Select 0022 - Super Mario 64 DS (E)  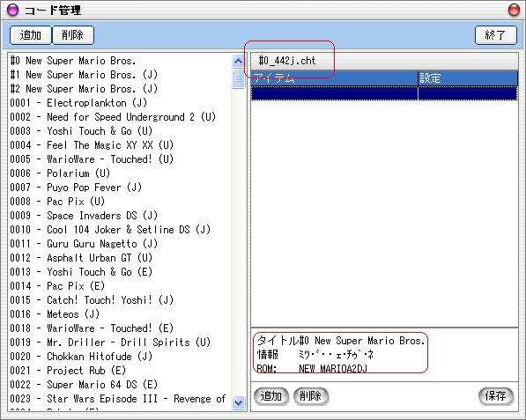[x=84, y=385]
